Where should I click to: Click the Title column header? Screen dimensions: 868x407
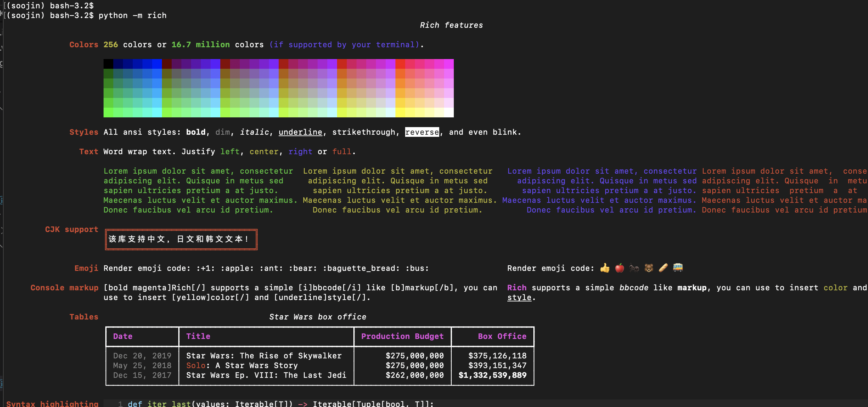tap(198, 336)
